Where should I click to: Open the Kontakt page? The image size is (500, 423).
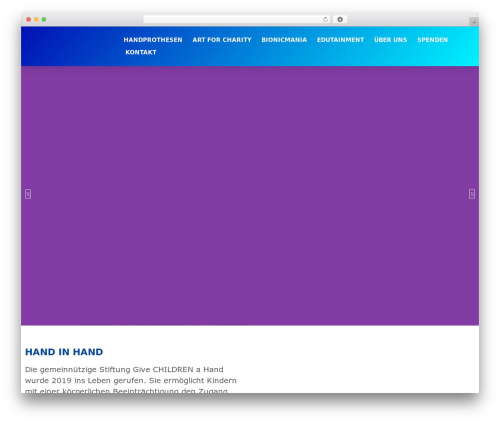pyautogui.click(x=141, y=52)
